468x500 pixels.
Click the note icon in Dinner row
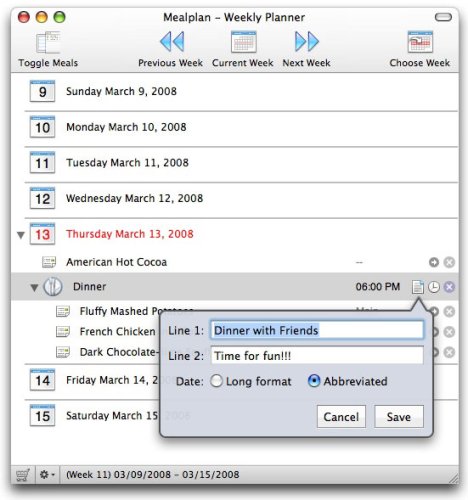[x=418, y=287]
